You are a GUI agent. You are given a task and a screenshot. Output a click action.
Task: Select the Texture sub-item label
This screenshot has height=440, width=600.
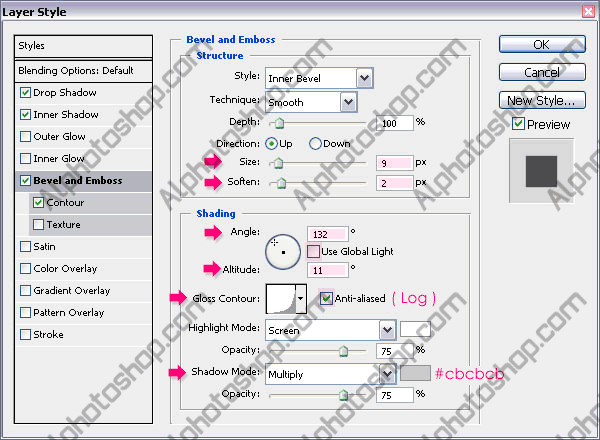pyautogui.click(x=64, y=225)
